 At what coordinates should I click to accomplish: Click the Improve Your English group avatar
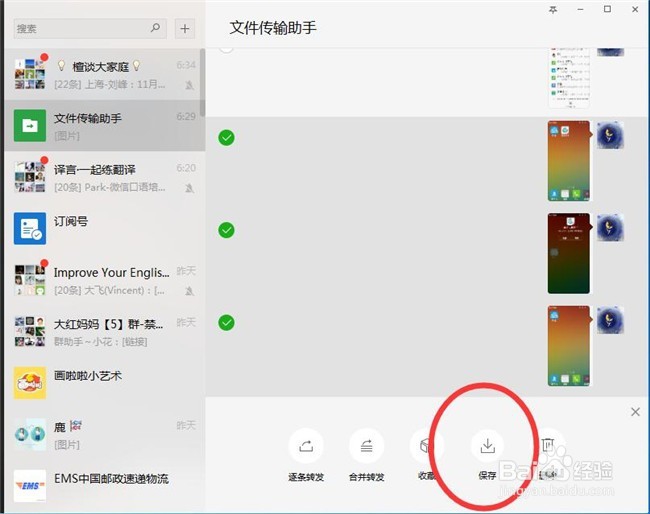click(30, 280)
